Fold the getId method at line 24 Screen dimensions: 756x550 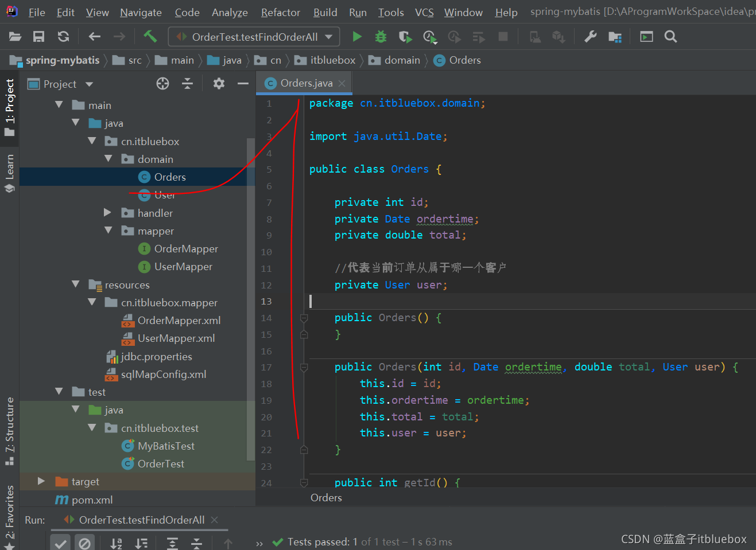pyautogui.click(x=304, y=483)
